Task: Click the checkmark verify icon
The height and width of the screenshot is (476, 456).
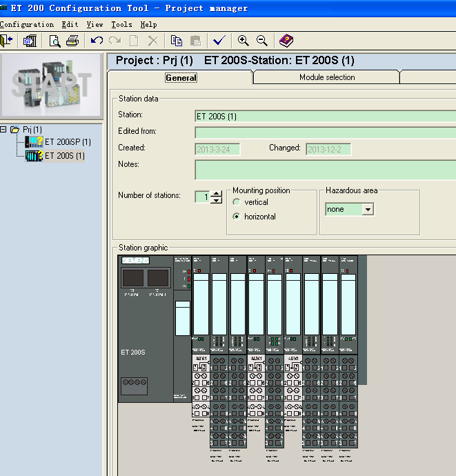Action: click(219, 41)
